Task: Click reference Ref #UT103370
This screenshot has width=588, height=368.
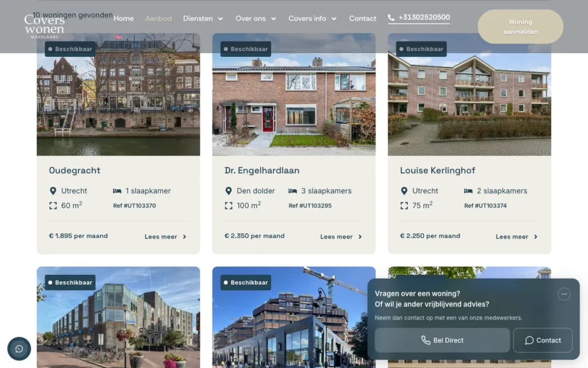Action: click(x=134, y=206)
